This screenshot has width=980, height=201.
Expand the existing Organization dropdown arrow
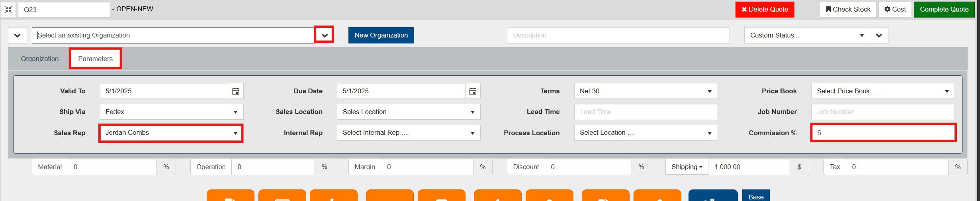click(x=325, y=35)
